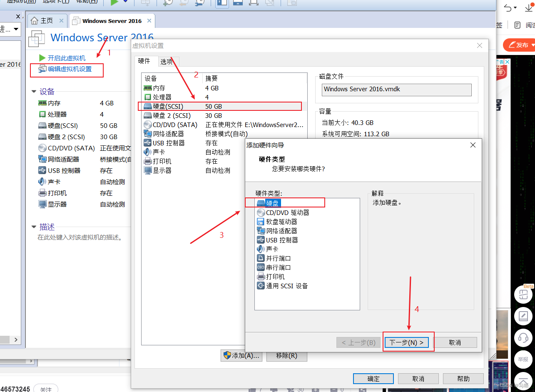Viewport: 535px width, 392px height.
Task: Click the 设备 column header in settings list
Action: pyautogui.click(x=172, y=78)
